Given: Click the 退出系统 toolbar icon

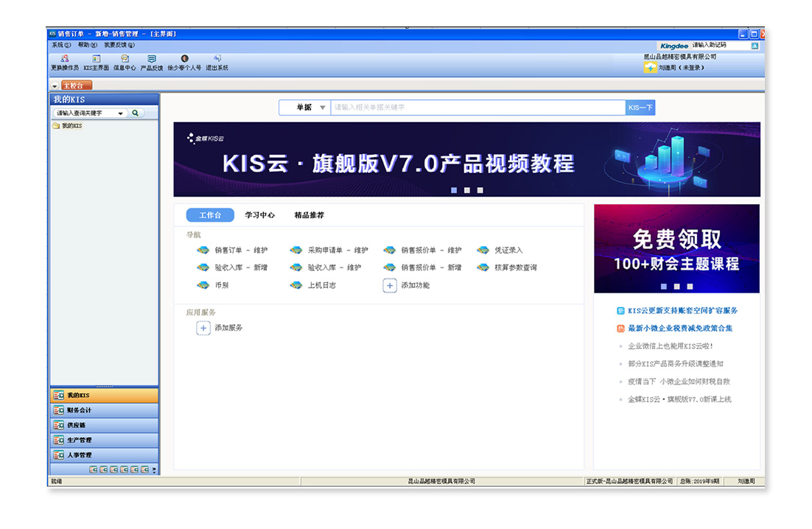Looking at the screenshot, I should coord(217,59).
